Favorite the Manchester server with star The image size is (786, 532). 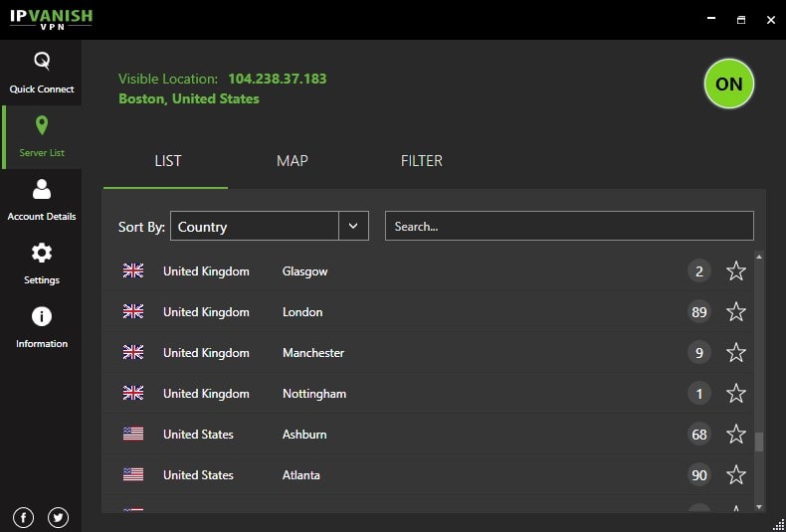click(736, 352)
